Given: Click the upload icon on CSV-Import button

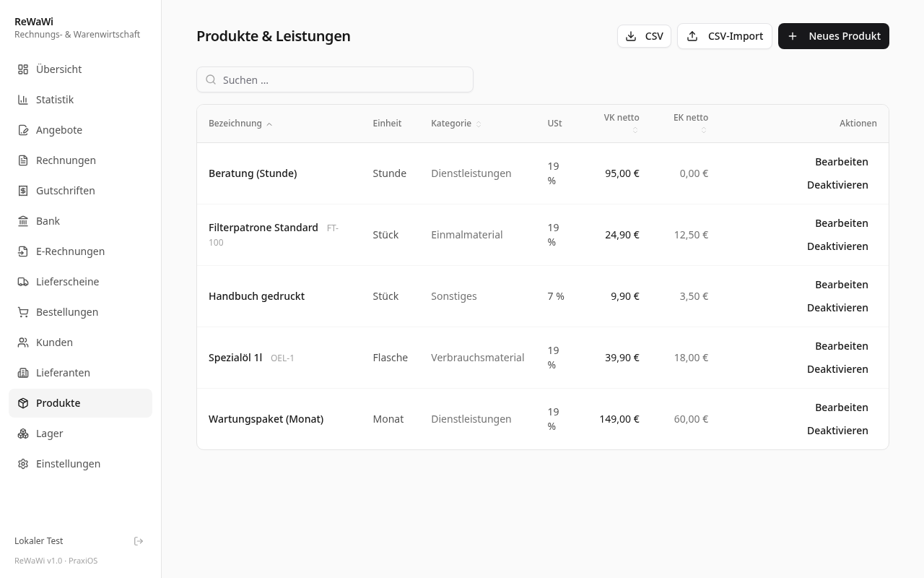Looking at the screenshot, I should coord(692,36).
